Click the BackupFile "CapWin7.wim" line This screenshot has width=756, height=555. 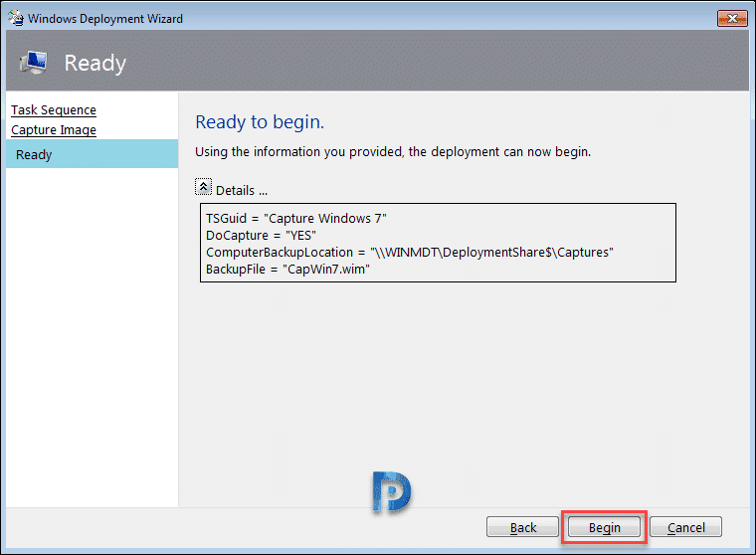point(287,270)
